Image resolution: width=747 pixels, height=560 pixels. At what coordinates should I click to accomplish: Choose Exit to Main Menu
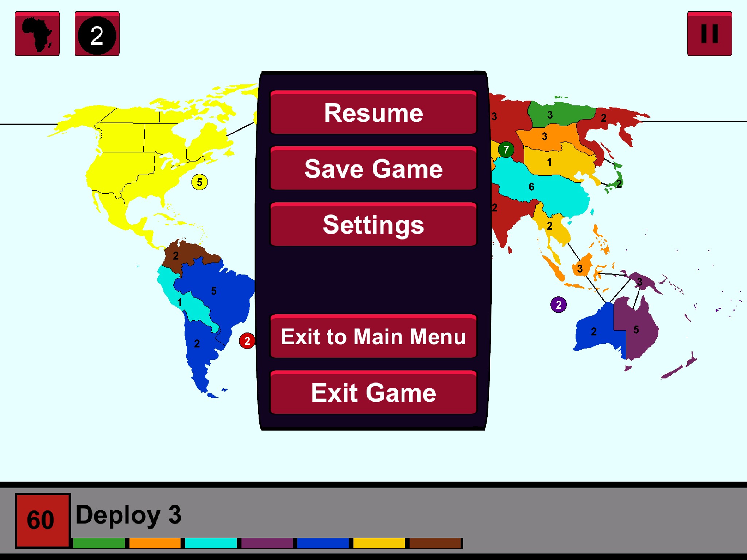(373, 336)
